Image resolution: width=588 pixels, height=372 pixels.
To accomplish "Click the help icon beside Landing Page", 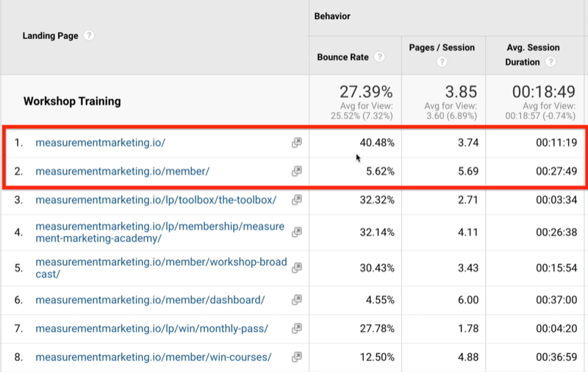I will tap(89, 35).
